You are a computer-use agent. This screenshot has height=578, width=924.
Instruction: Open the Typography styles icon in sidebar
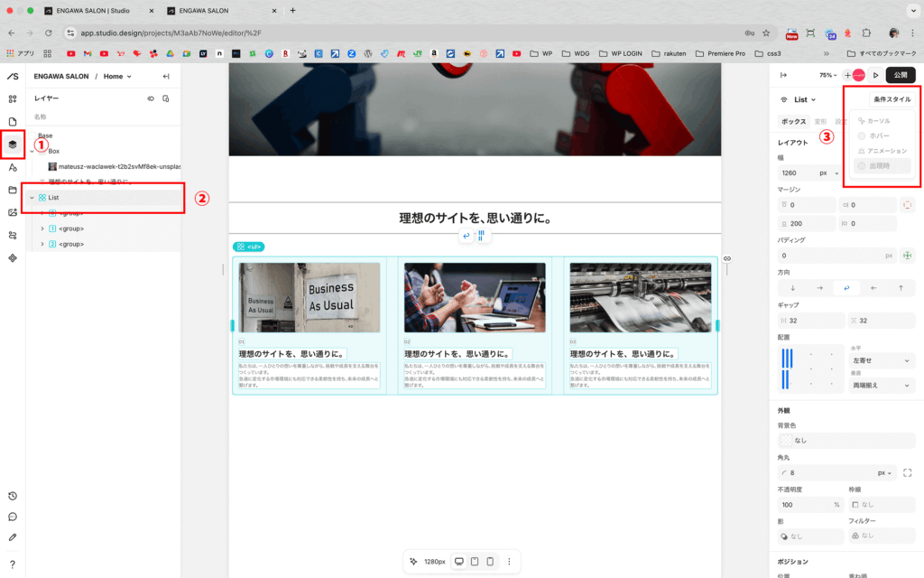coord(13,167)
